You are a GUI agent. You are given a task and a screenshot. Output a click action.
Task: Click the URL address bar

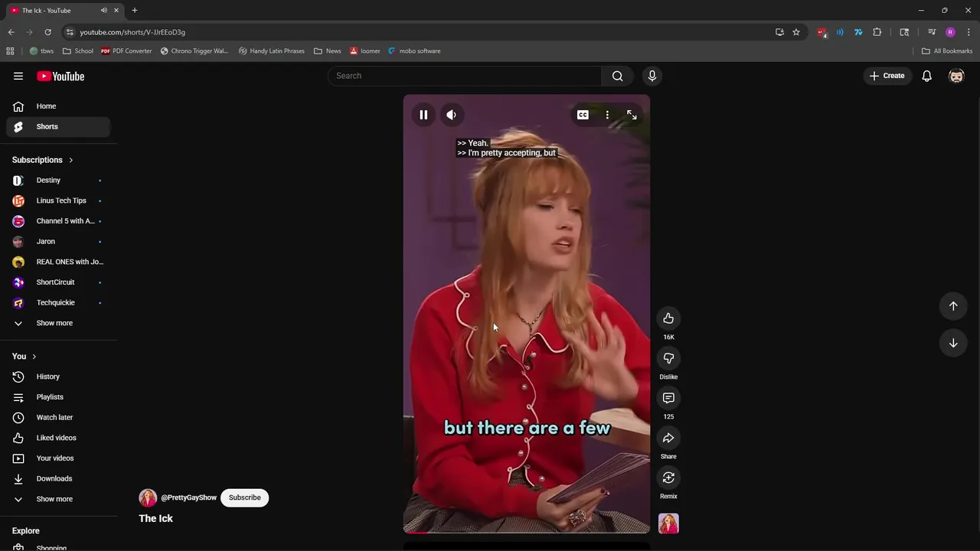421,32
